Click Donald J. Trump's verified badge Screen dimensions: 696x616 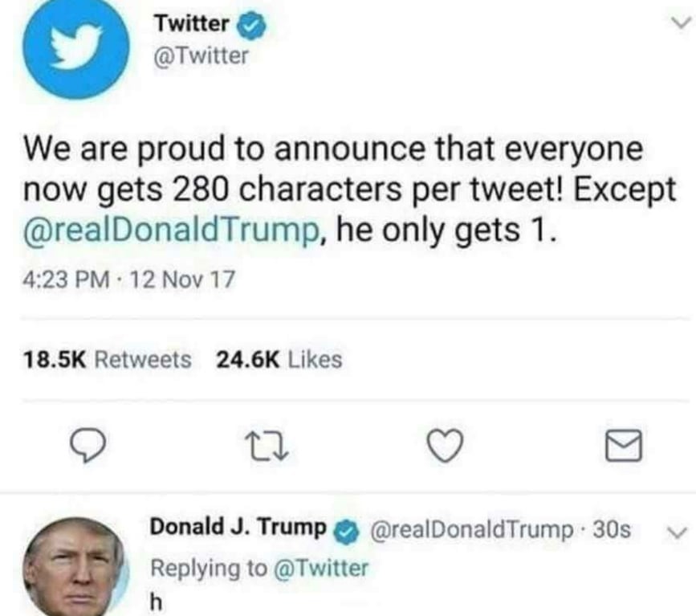pos(346,530)
